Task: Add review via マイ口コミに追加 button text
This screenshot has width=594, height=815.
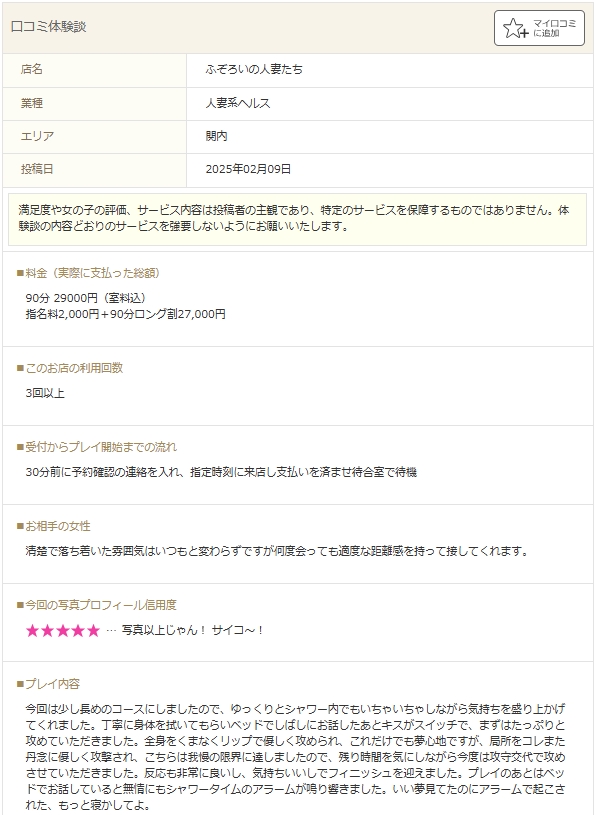Action: pyautogui.click(x=555, y=28)
